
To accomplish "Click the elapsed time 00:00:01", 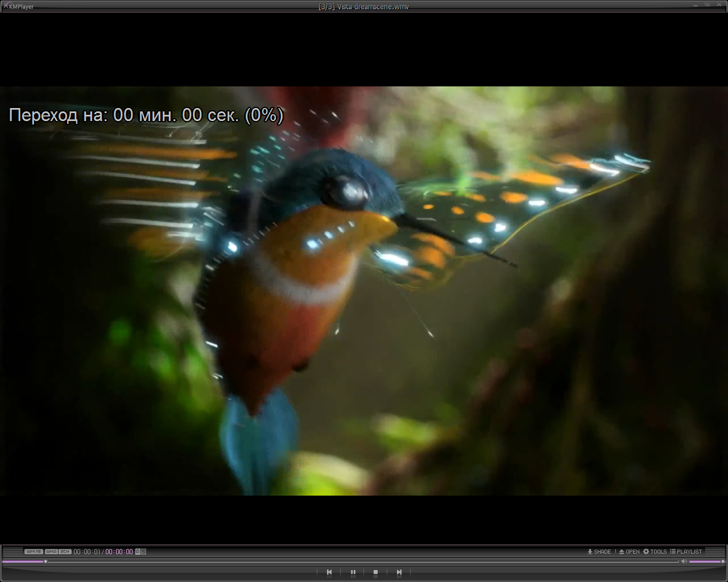I will point(87,551).
